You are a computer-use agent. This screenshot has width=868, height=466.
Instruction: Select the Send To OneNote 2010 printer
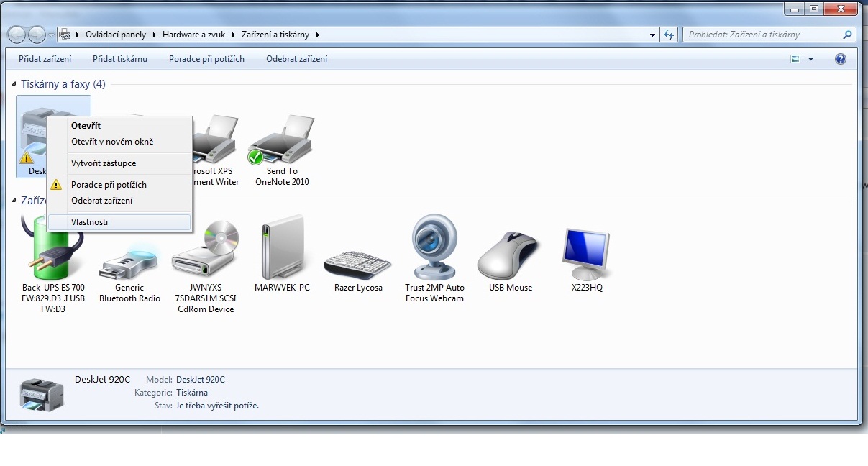click(x=282, y=150)
